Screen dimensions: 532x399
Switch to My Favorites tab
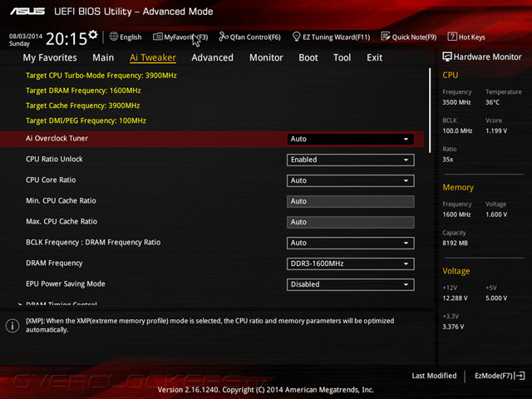50,57
